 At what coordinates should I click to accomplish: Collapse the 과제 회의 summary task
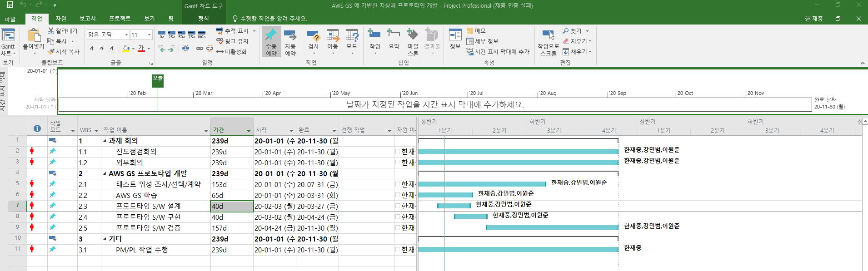(x=105, y=141)
